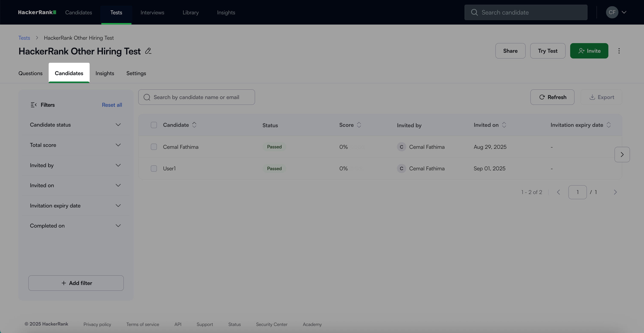Collapse the Filters panel icon
The width and height of the screenshot is (644, 333).
click(x=34, y=105)
